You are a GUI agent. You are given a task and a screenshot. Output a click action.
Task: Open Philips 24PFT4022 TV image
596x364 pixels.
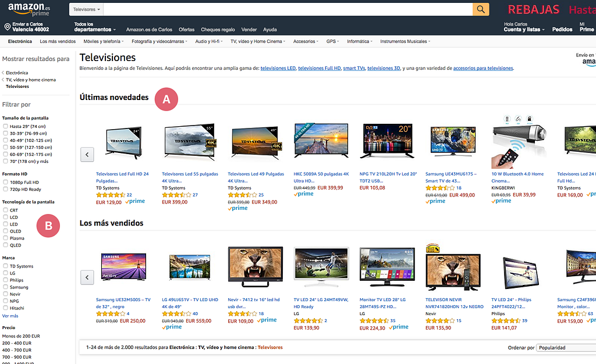520,272
